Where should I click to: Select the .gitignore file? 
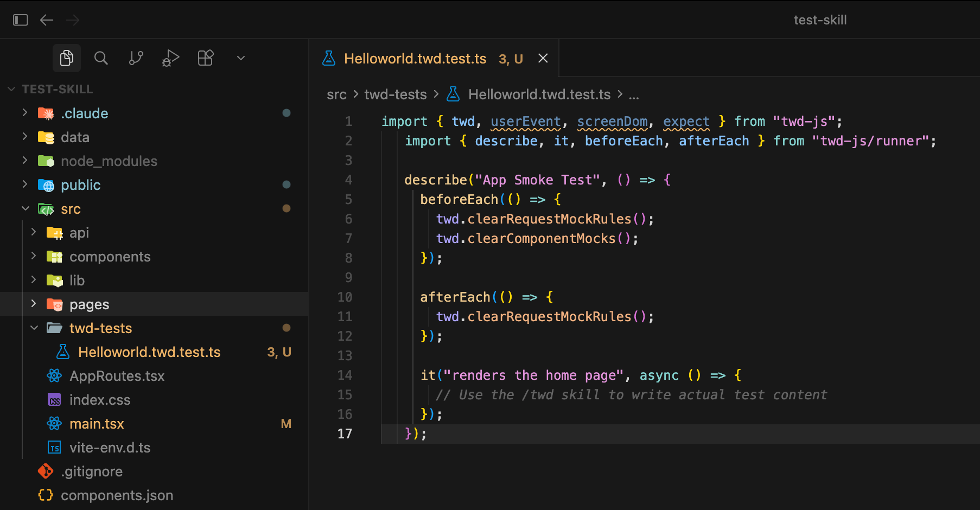pyautogui.click(x=92, y=471)
